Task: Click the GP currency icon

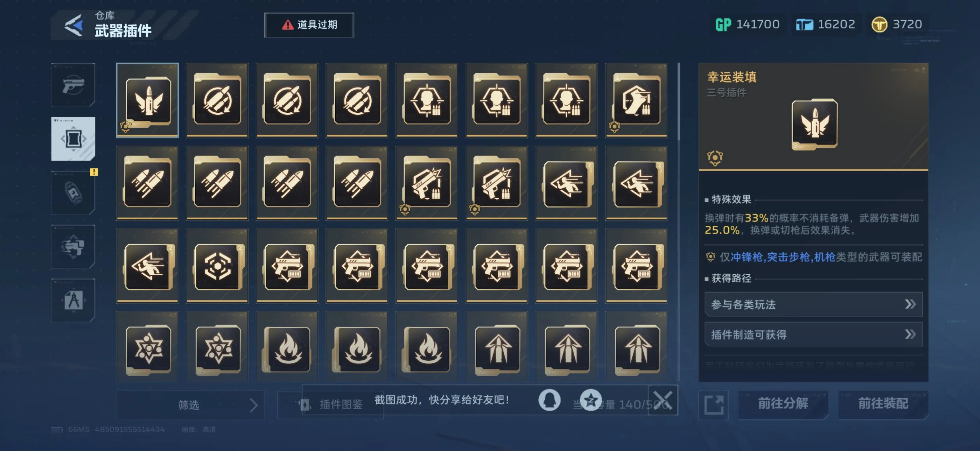Action: 723,25
